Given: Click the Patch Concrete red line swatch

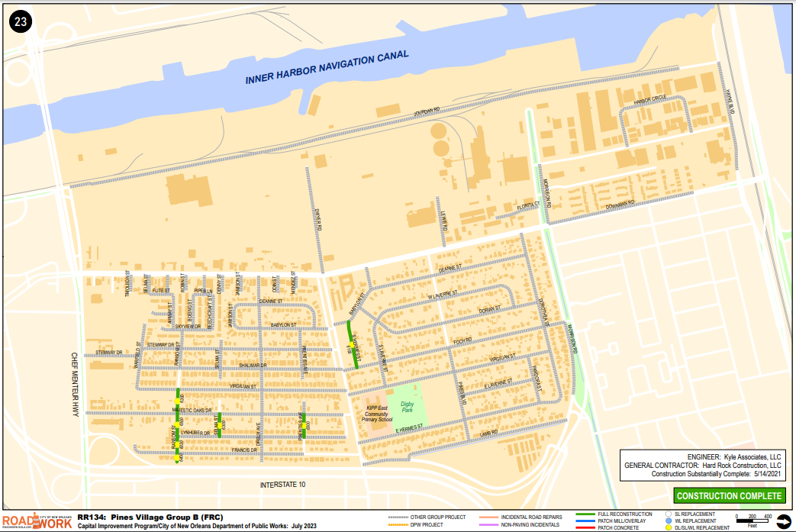Looking at the screenshot, I should tap(585, 528).
